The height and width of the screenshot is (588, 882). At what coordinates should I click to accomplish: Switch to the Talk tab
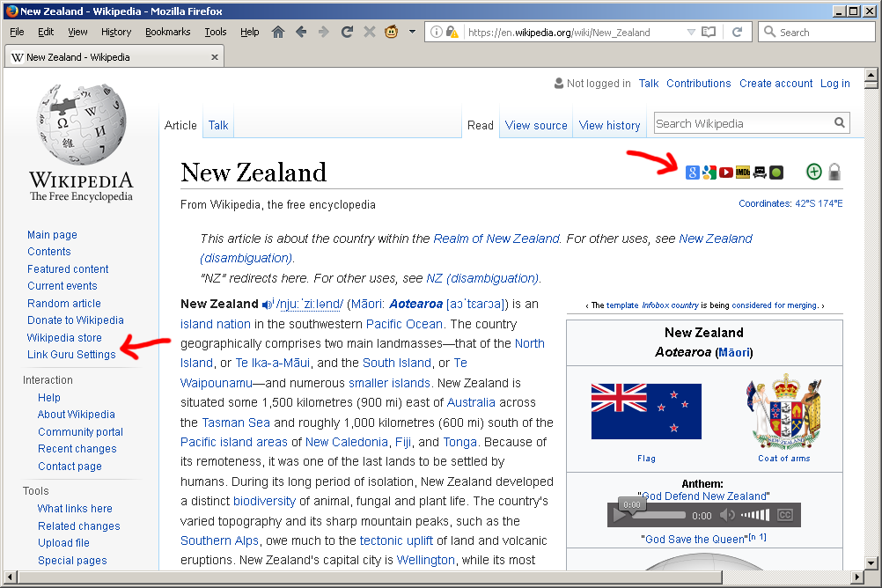point(218,125)
